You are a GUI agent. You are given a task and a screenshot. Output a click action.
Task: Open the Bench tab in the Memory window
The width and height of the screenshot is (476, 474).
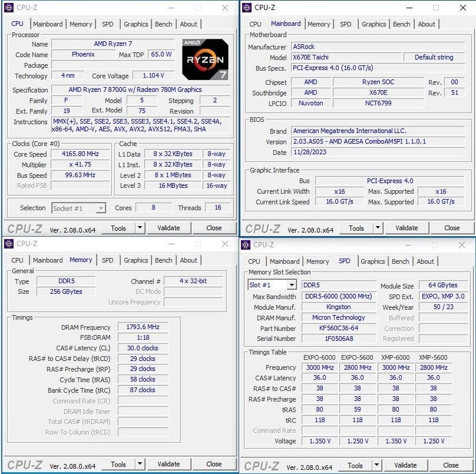163,260
